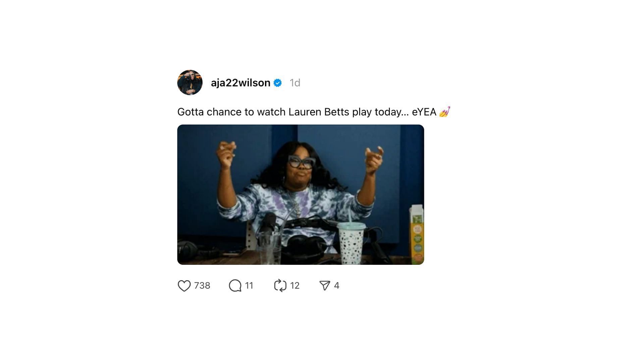644x362 pixels.
Task: Click the nail polish emoji in the post
Action: pyautogui.click(x=444, y=112)
